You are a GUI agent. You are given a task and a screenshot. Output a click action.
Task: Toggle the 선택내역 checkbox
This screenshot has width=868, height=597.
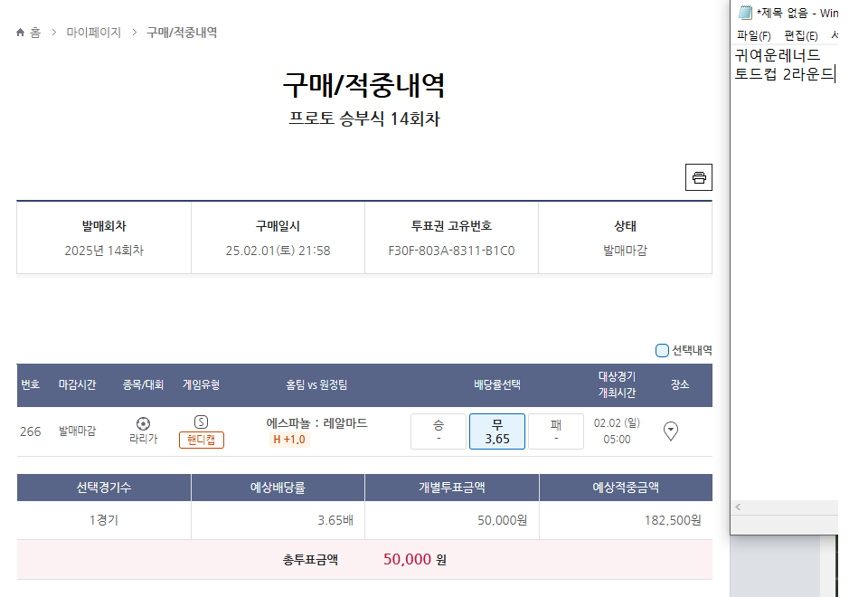coord(662,350)
